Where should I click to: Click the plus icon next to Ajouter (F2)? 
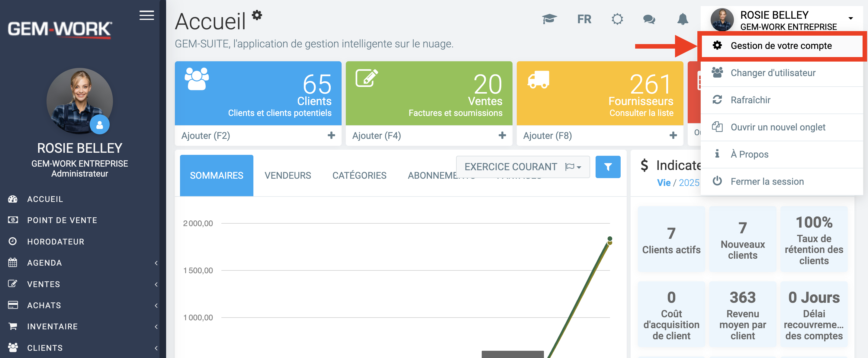[331, 136]
